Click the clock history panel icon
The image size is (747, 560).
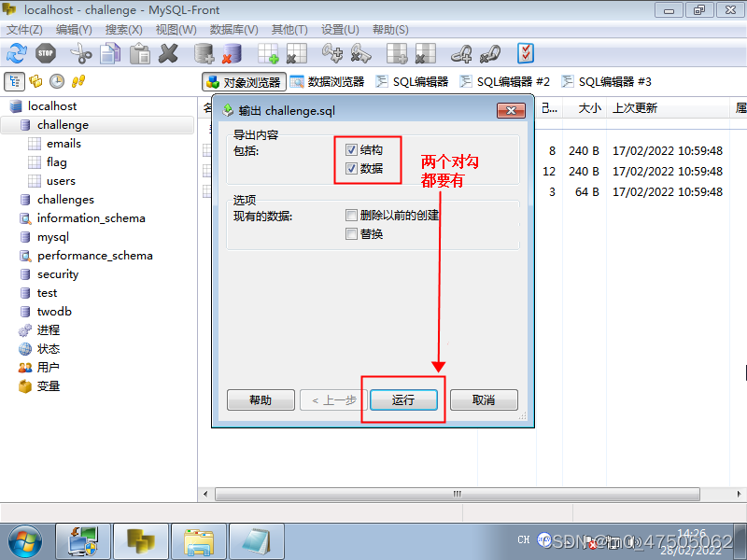[57, 81]
